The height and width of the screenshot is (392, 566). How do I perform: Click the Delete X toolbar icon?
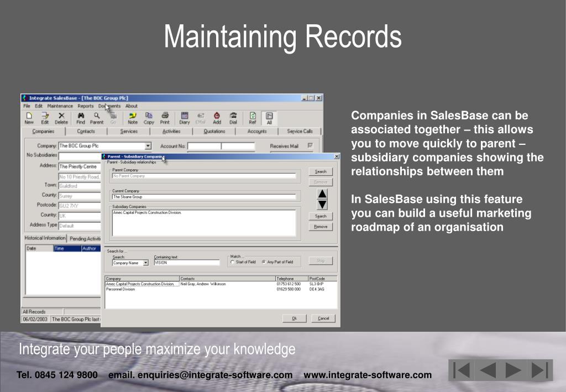click(61, 118)
